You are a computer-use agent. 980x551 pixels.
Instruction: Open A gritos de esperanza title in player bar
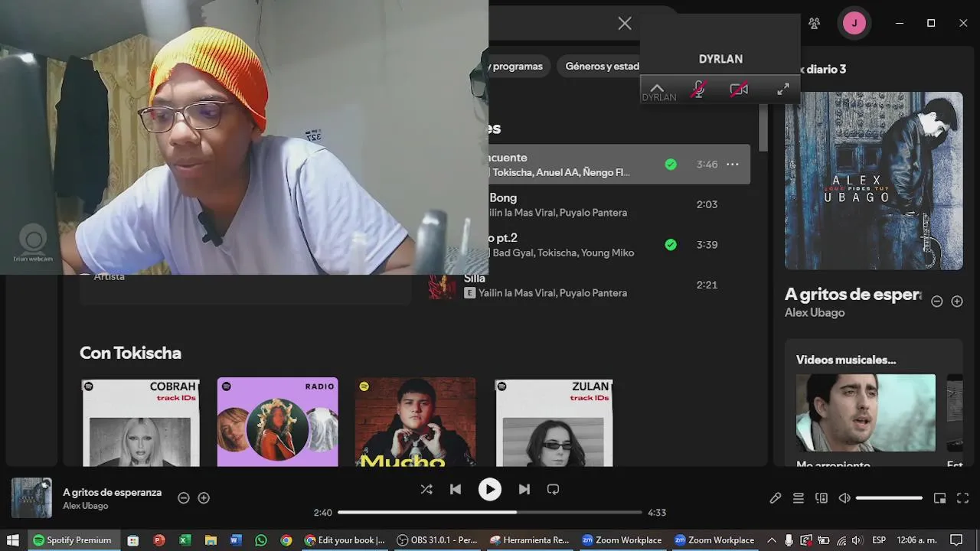(113, 492)
